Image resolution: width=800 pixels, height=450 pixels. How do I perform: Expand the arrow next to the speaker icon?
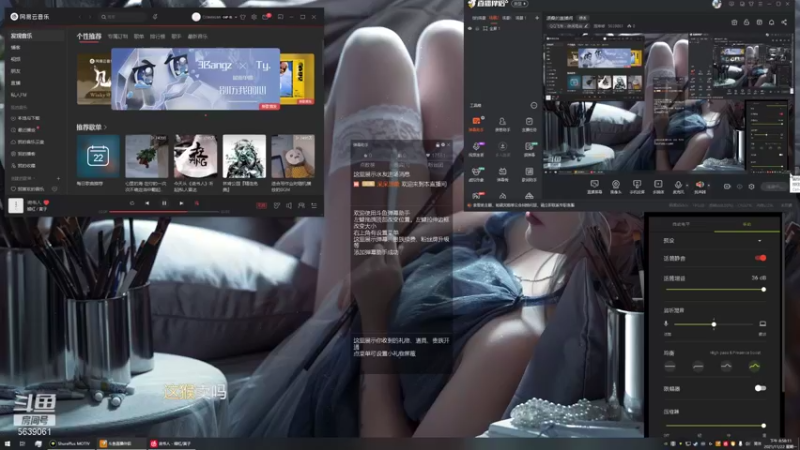708,185
